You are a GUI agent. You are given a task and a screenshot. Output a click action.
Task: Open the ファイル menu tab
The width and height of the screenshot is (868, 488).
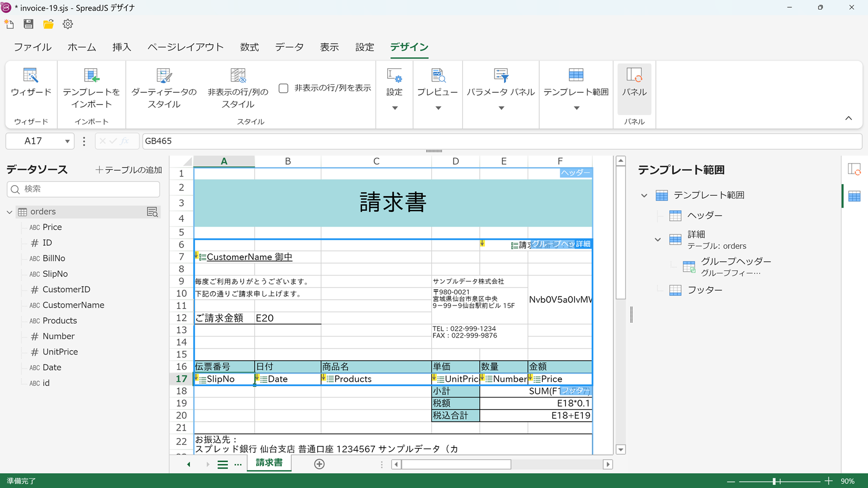pyautogui.click(x=33, y=47)
